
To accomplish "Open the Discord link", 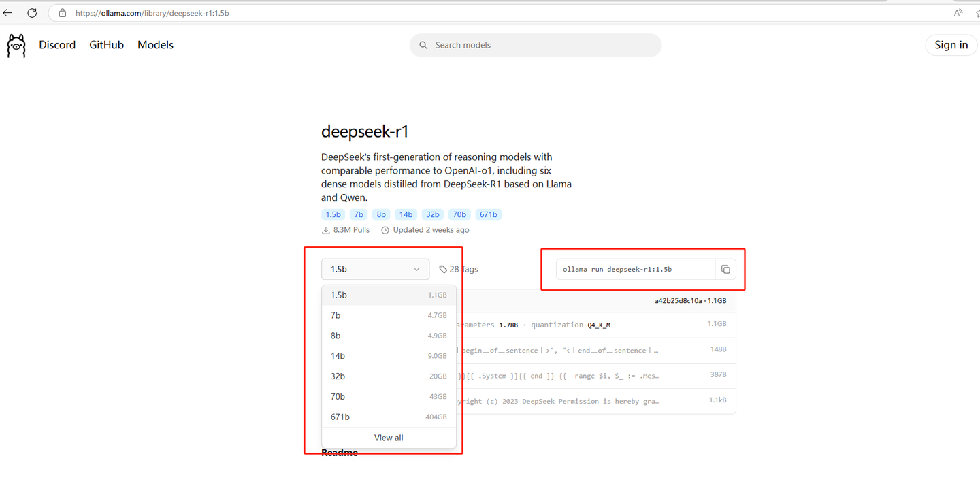I will click(x=57, y=44).
